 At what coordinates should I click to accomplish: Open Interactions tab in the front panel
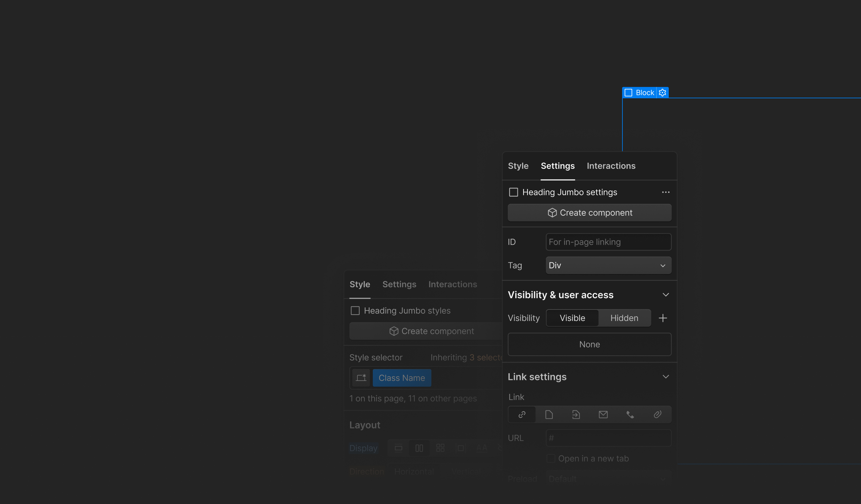point(611,166)
